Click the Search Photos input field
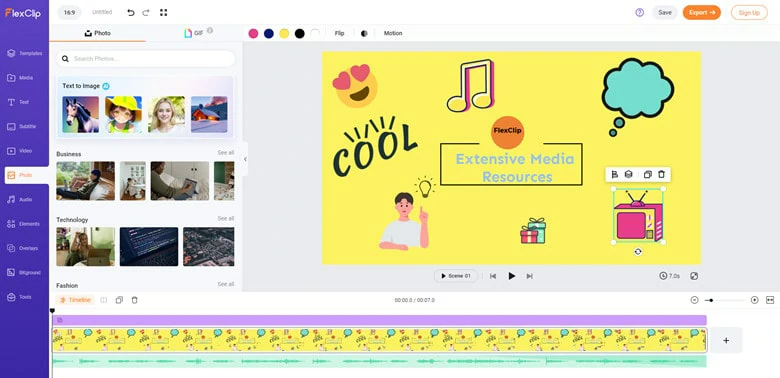780x378 pixels. 145,59
